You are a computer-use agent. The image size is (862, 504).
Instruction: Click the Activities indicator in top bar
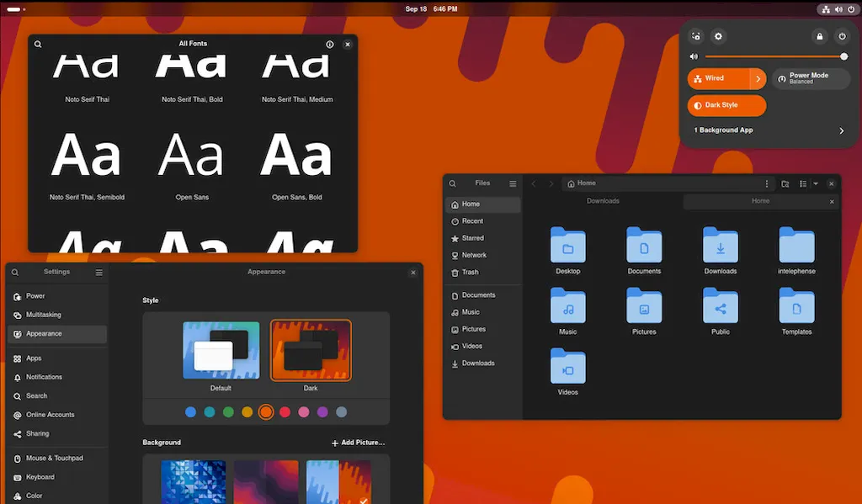[x=15, y=9]
